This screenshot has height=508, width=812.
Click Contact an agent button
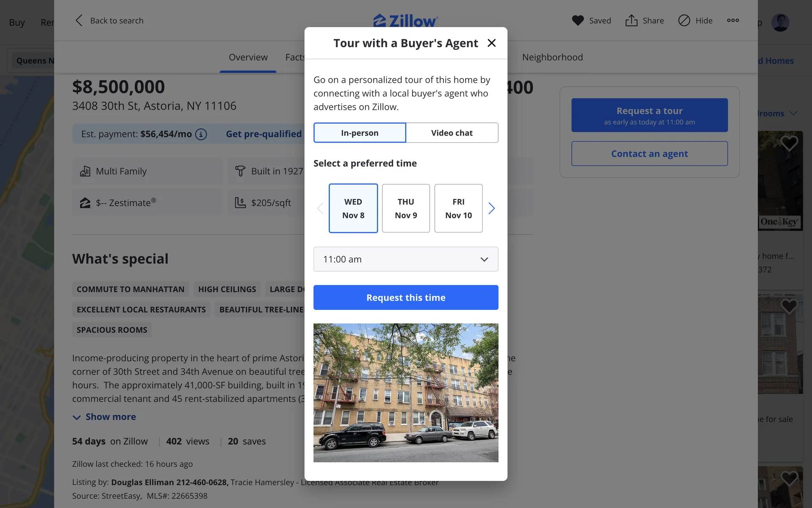click(x=649, y=154)
